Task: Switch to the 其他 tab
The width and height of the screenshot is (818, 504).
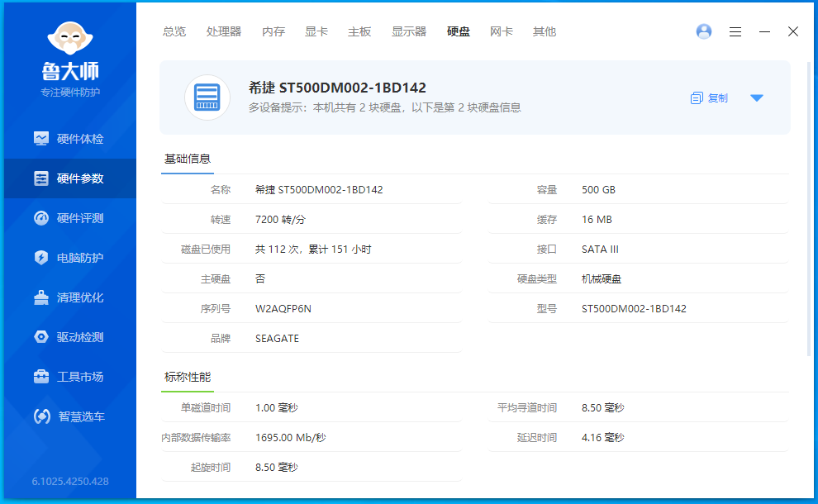Action: [x=545, y=32]
